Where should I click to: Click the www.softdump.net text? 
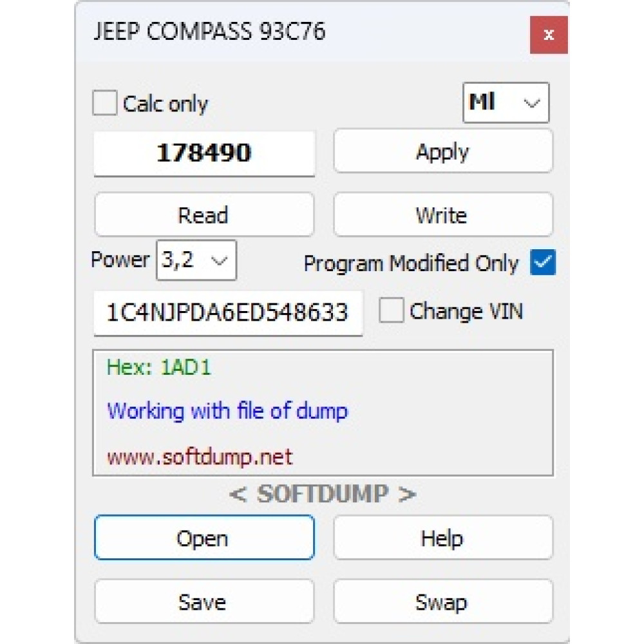200,457
